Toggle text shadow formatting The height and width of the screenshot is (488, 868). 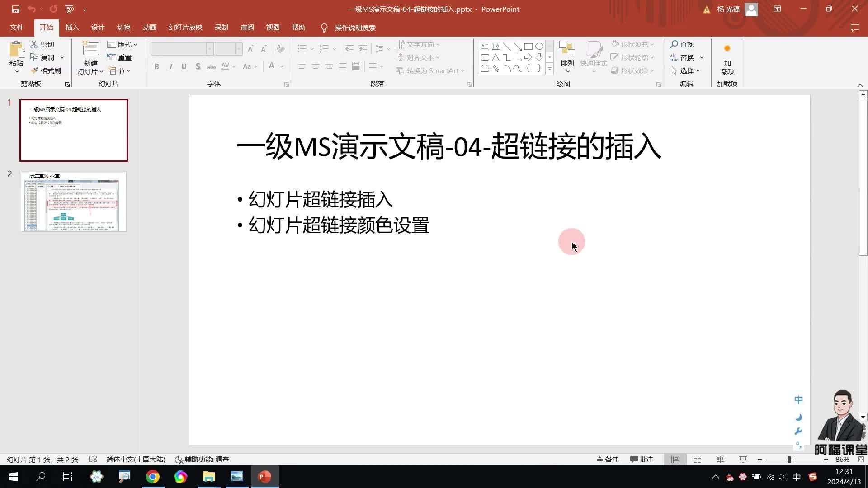pos(198,66)
